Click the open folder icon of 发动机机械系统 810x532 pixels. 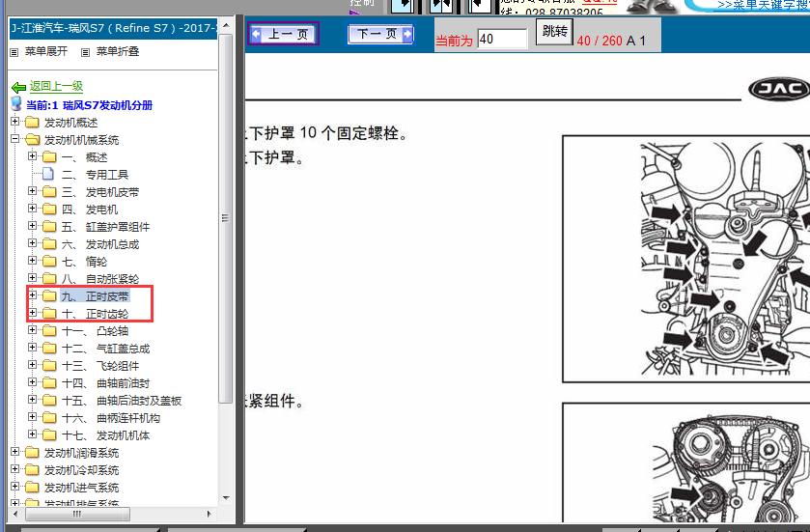pos(32,139)
